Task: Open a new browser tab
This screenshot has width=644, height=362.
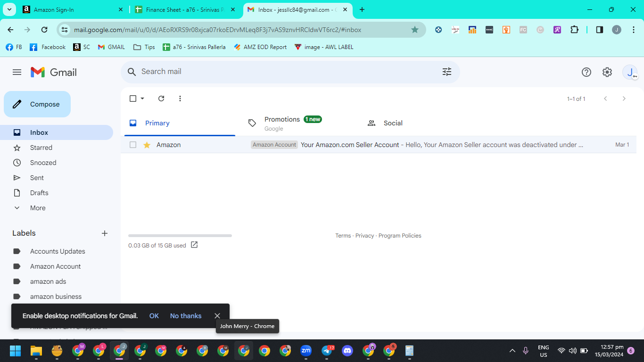Action: click(362, 9)
